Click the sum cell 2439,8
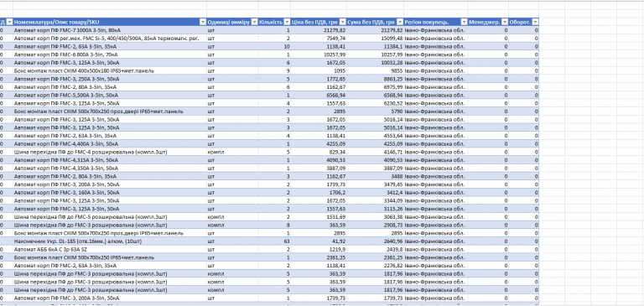The image size is (644, 306). [x=375, y=249]
